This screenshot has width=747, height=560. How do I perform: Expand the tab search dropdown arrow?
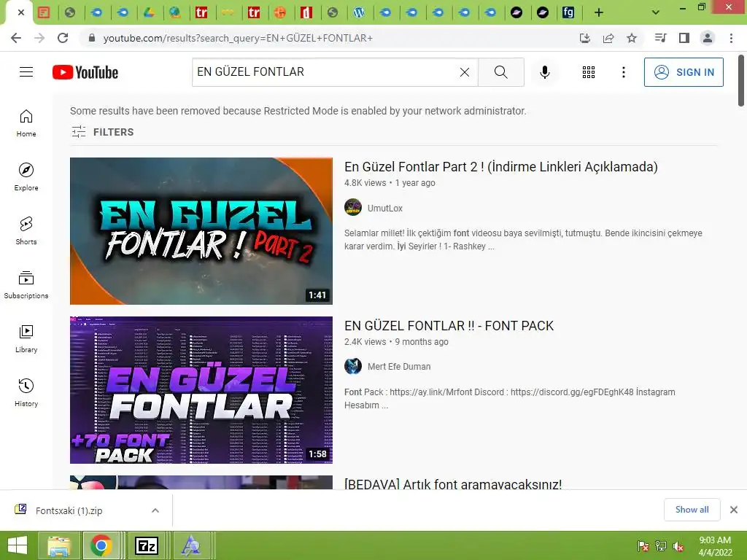[656, 12]
